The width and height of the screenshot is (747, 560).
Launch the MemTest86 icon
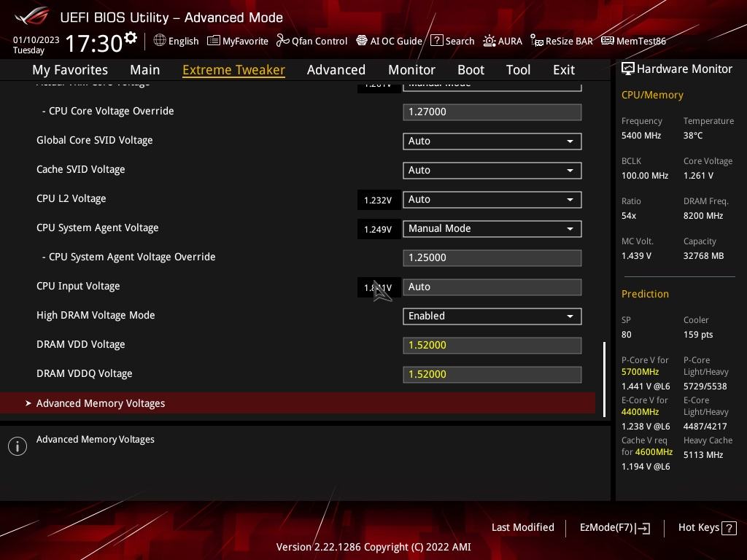608,41
